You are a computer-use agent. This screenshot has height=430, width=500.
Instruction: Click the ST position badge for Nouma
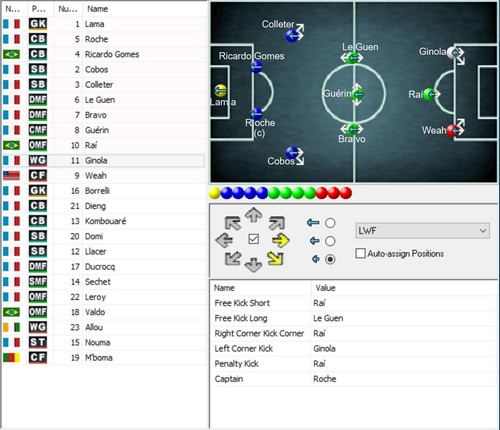click(x=38, y=343)
